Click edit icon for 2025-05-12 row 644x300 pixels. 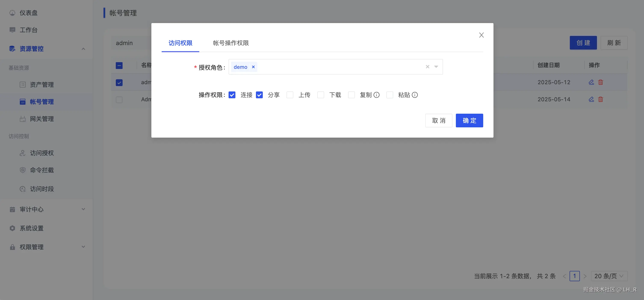click(591, 82)
